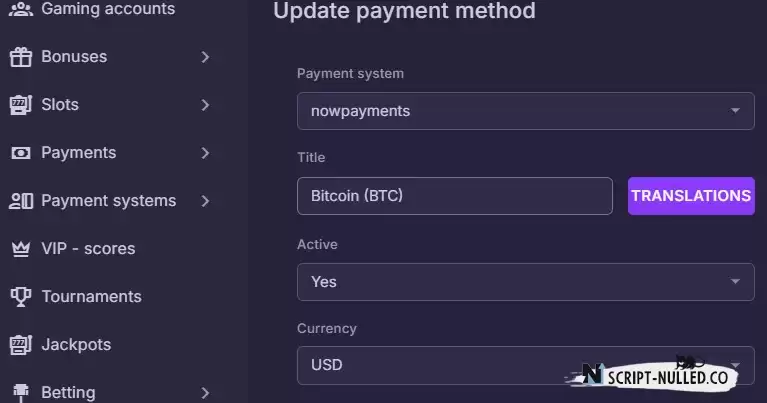Expand the Payments submenu chevron

(x=205, y=153)
